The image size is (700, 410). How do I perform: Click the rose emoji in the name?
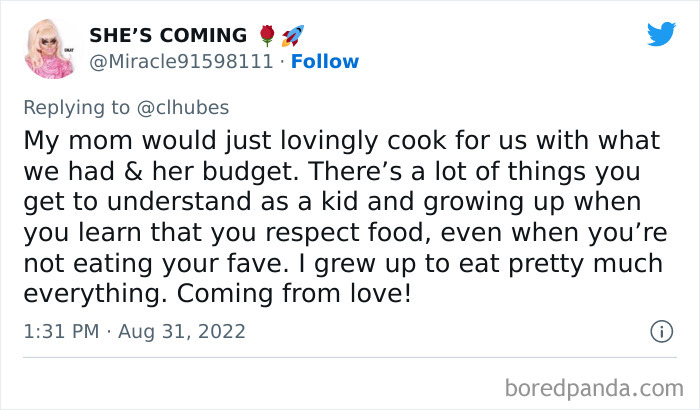point(266,36)
